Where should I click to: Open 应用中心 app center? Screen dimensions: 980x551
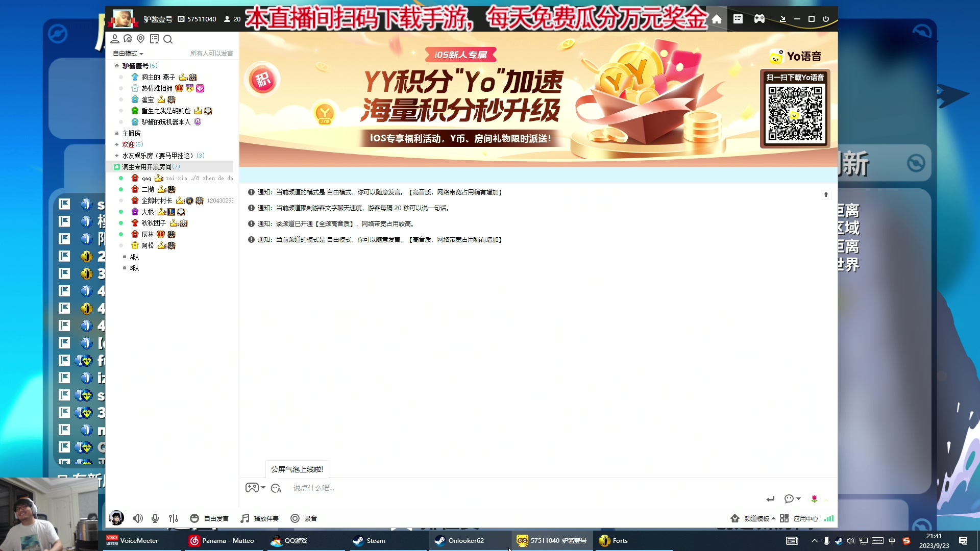tap(799, 518)
